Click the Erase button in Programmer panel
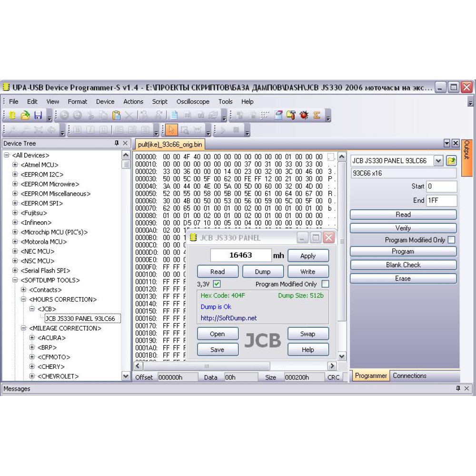This screenshot has height=476, width=476. pyautogui.click(x=403, y=278)
